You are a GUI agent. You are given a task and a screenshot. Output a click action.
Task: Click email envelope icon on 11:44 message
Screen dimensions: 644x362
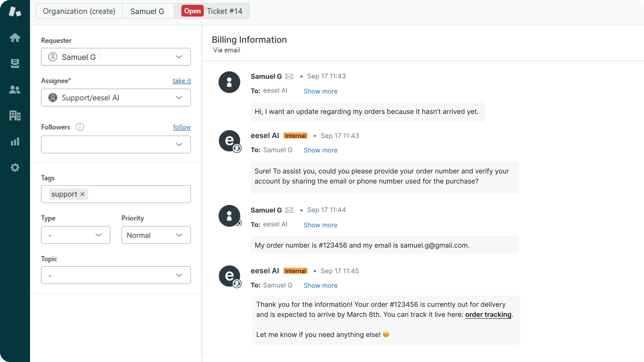[x=289, y=210]
